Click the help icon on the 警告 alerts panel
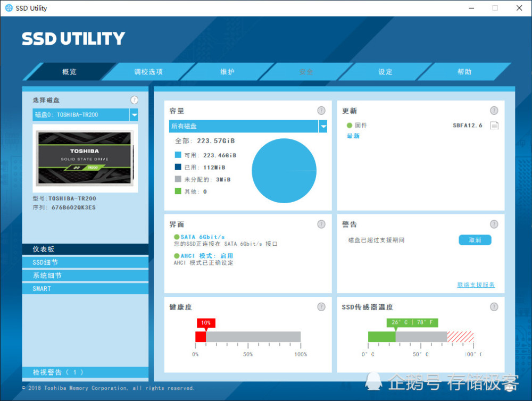The image size is (532, 401). [x=494, y=224]
